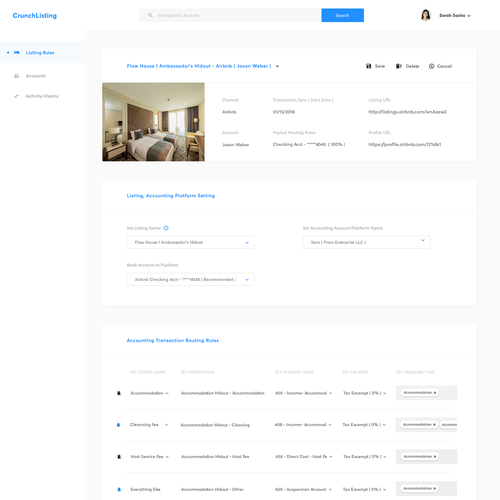Open the listings.airbnb.com listing URL
This screenshot has height=500, width=500.
click(407, 112)
